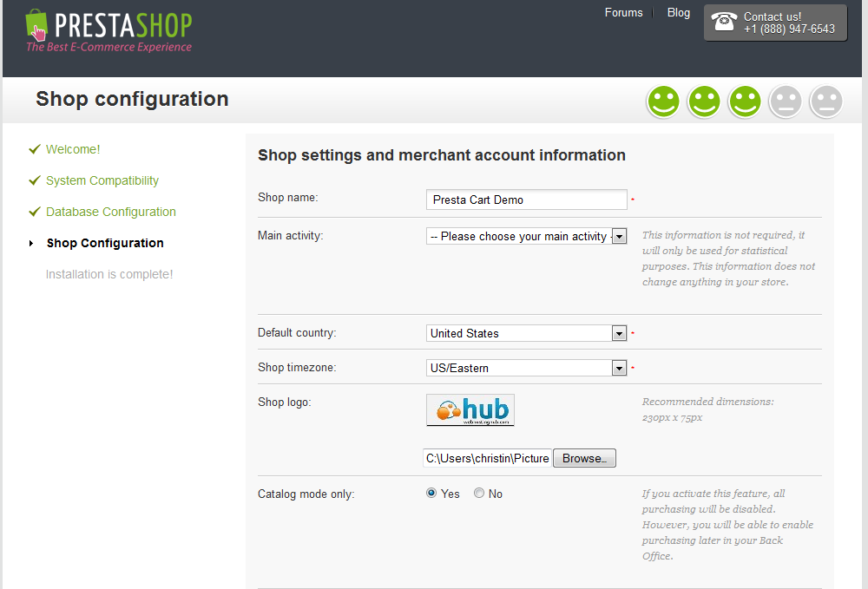
Task: Click the Shop name text field
Action: pos(526,200)
